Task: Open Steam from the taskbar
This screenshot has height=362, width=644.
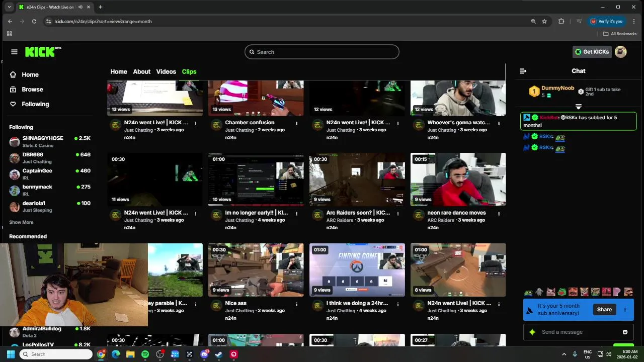Action: [x=219, y=354]
